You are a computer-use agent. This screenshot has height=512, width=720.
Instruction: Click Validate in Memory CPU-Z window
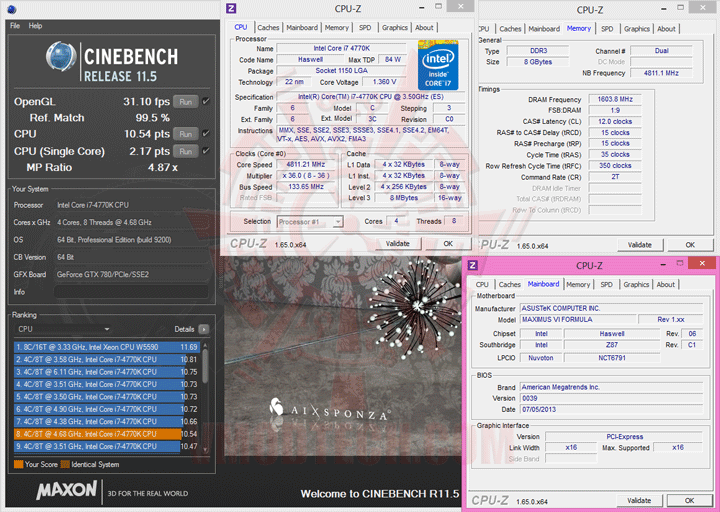tap(640, 245)
